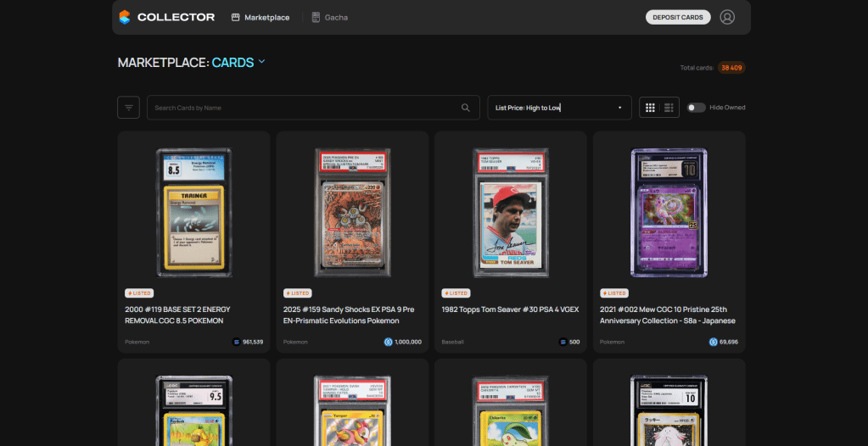Click the search magnifier icon
The image size is (868, 446).
tap(465, 108)
